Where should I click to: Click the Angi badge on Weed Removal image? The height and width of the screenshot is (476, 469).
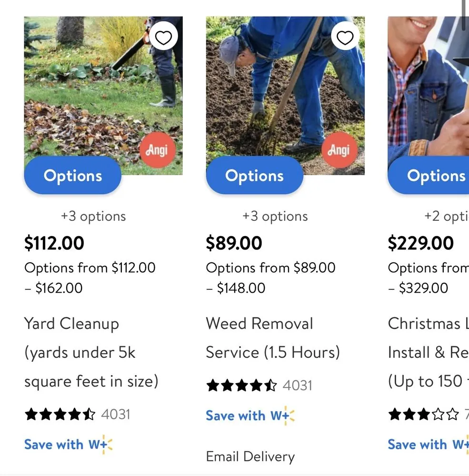[339, 150]
